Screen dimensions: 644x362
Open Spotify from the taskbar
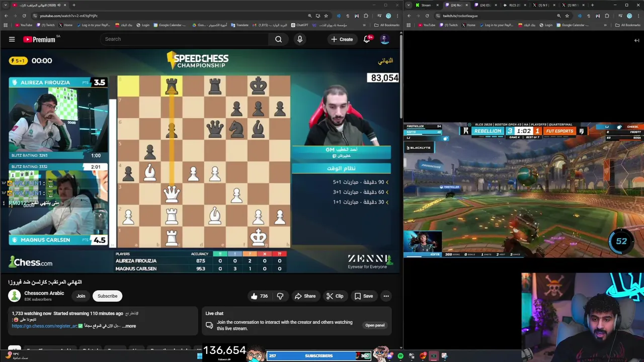[x=400, y=356]
